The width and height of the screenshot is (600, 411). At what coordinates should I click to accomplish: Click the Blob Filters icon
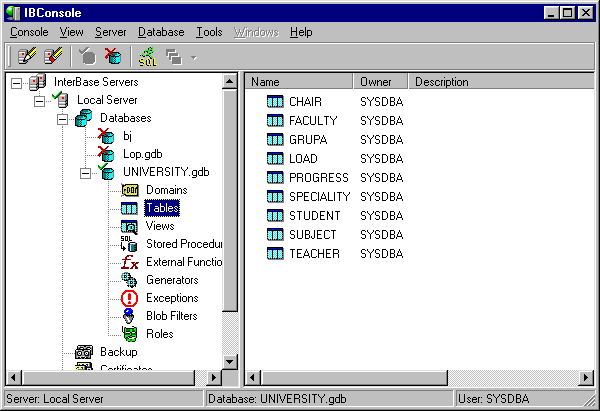click(129, 316)
